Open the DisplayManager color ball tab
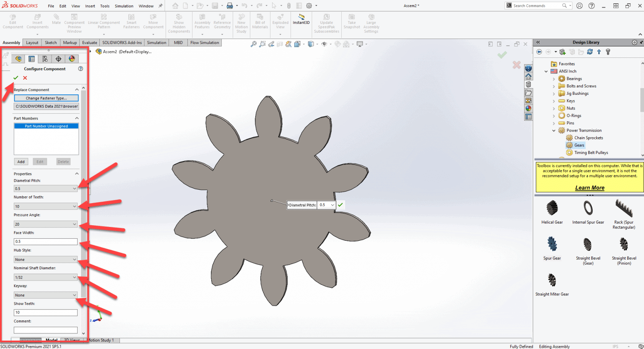Image resolution: width=644 pixels, height=349 pixels. click(x=72, y=59)
